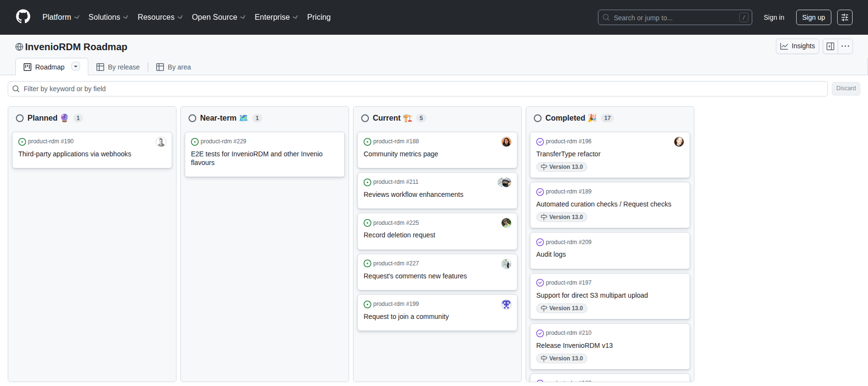The image size is (868, 386).
Task: Click open issue icon on card #190
Action: 22,142
